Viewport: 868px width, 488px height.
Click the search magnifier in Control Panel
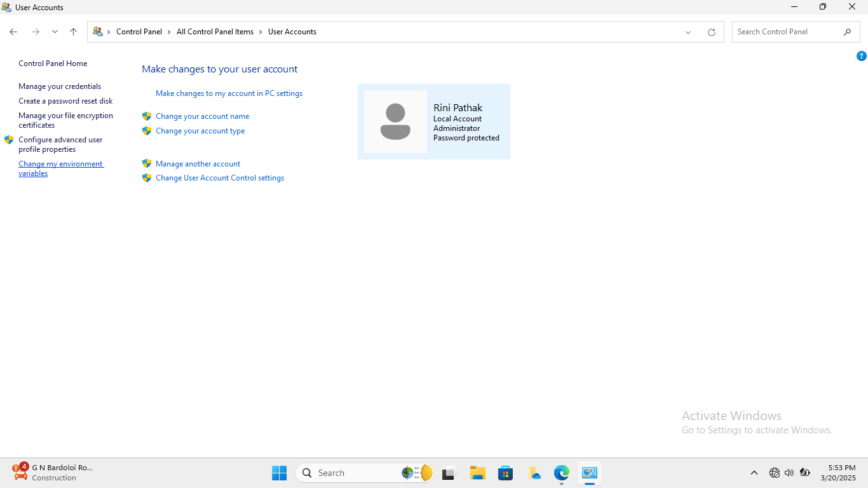click(847, 32)
